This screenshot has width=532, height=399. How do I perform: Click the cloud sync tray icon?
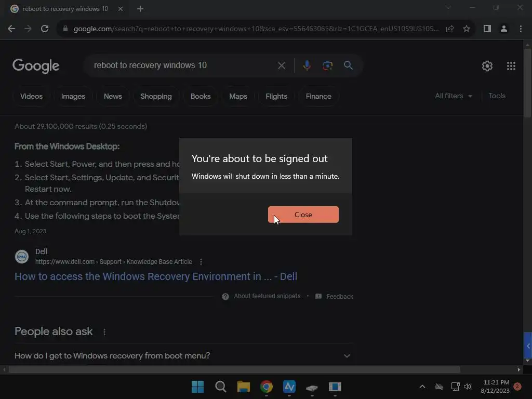click(439, 387)
